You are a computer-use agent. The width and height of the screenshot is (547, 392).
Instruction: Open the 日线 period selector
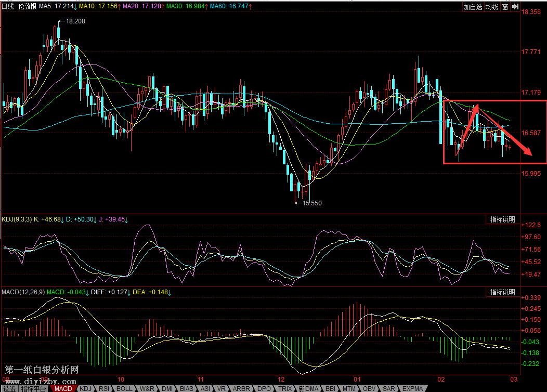pyautogui.click(x=8, y=7)
